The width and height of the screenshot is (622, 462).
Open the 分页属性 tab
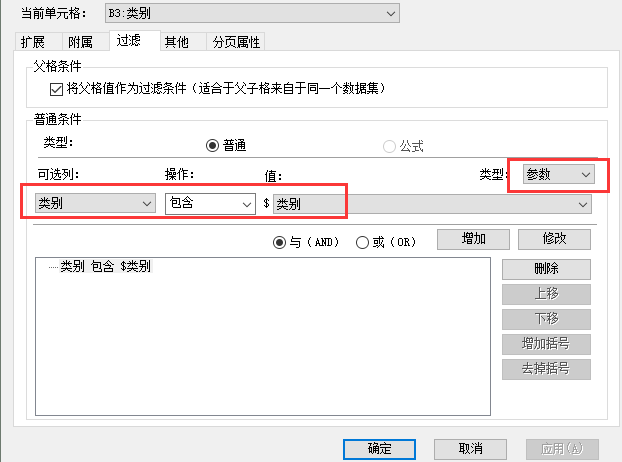pos(236,42)
